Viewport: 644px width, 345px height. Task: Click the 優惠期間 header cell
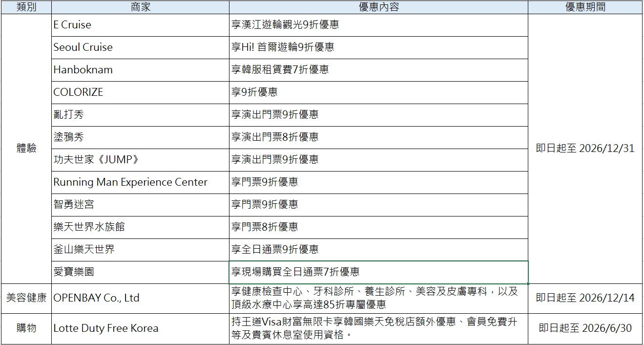click(x=585, y=7)
